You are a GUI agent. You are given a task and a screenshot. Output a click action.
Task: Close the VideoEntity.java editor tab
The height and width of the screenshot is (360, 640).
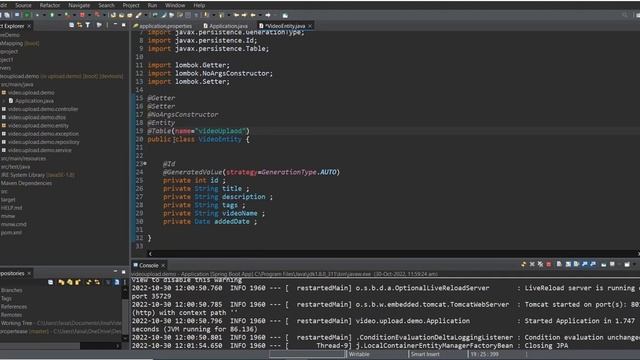click(310, 26)
